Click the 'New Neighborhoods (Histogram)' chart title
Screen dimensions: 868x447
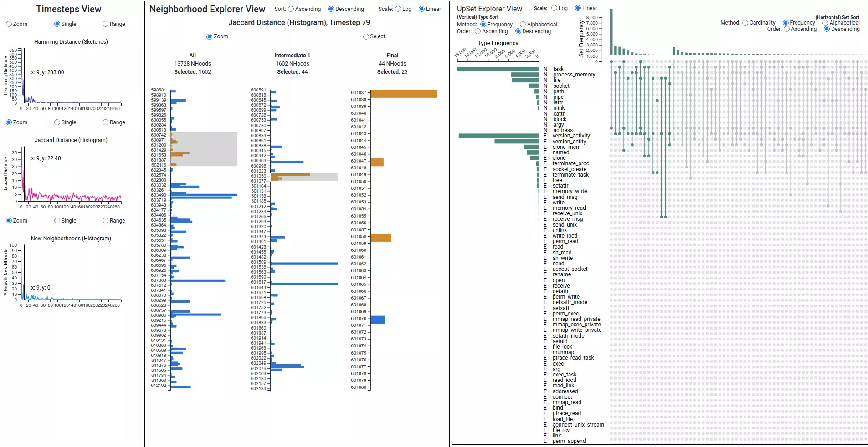point(71,239)
